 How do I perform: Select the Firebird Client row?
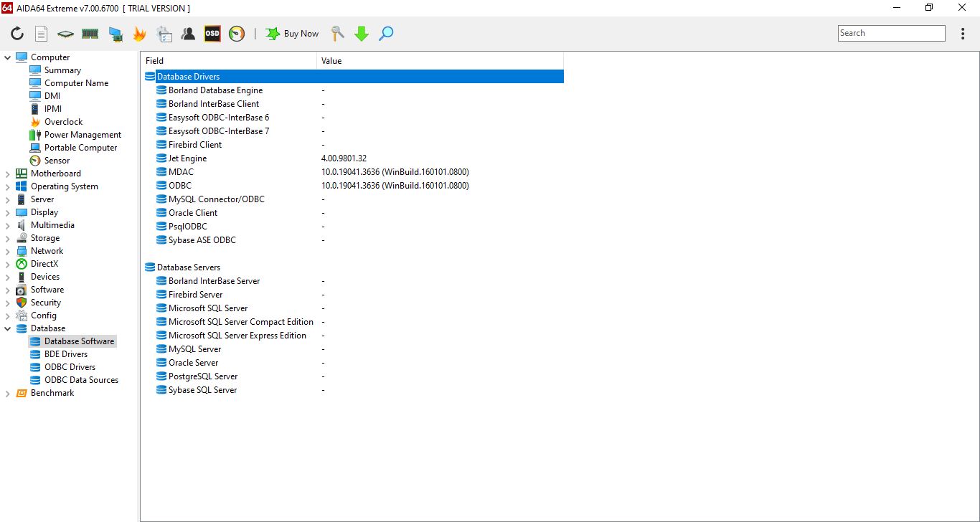coord(354,145)
